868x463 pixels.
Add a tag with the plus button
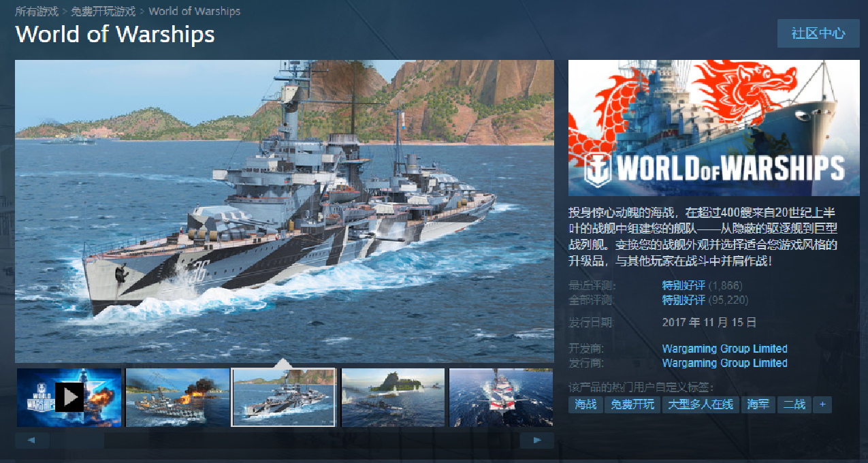click(x=822, y=404)
